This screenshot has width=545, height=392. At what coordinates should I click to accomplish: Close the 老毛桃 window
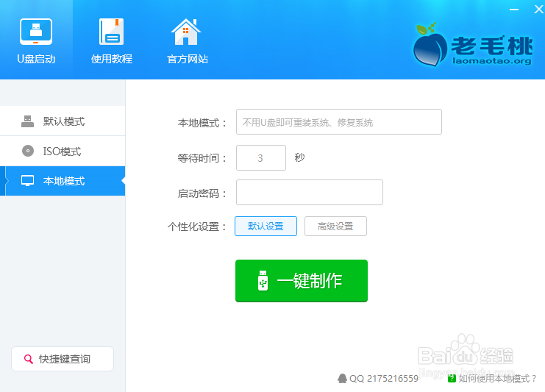(538, 10)
